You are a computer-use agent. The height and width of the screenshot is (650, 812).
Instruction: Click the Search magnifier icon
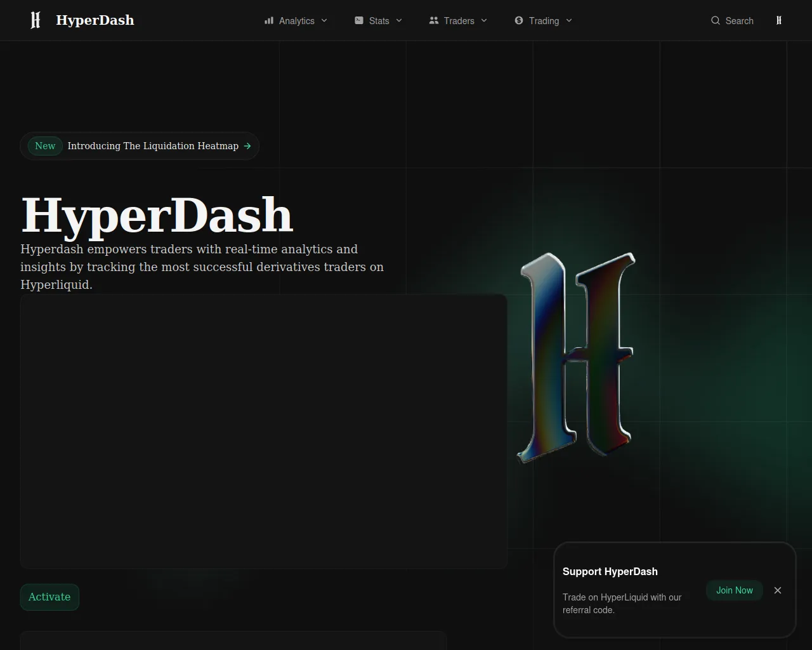tap(716, 20)
